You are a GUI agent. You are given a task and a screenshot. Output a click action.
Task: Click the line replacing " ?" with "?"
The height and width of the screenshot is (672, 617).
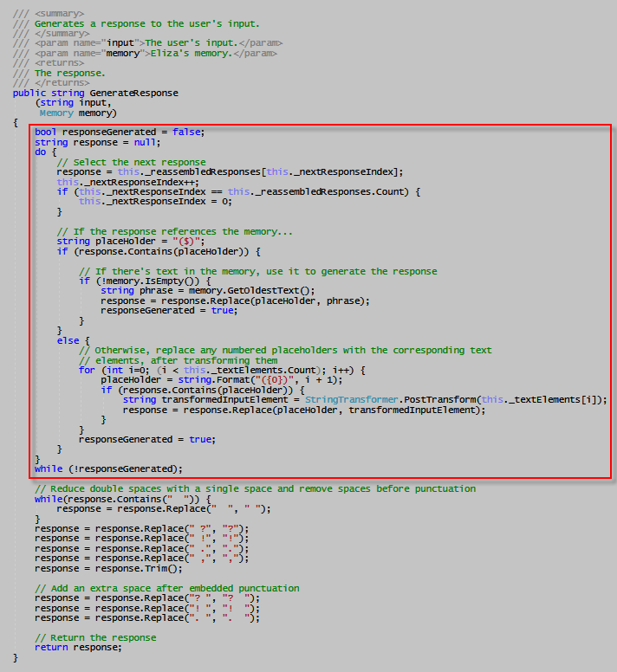(142, 529)
